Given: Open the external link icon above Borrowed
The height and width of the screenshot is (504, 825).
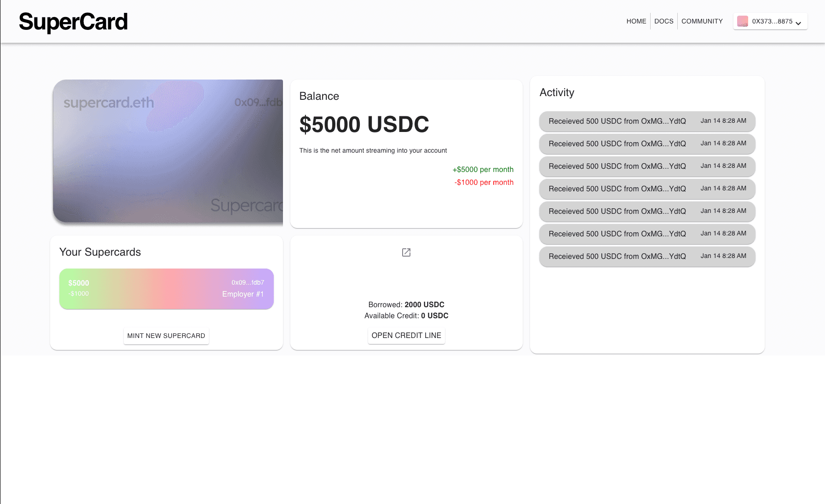Looking at the screenshot, I should (x=406, y=252).
